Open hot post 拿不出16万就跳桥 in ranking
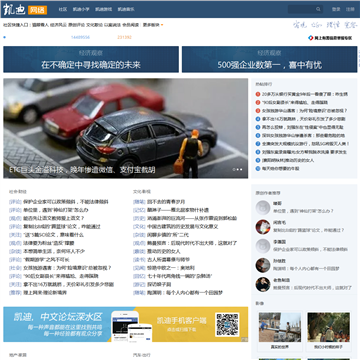This screenshot has width=360, height=360. (x=303, y=119)
